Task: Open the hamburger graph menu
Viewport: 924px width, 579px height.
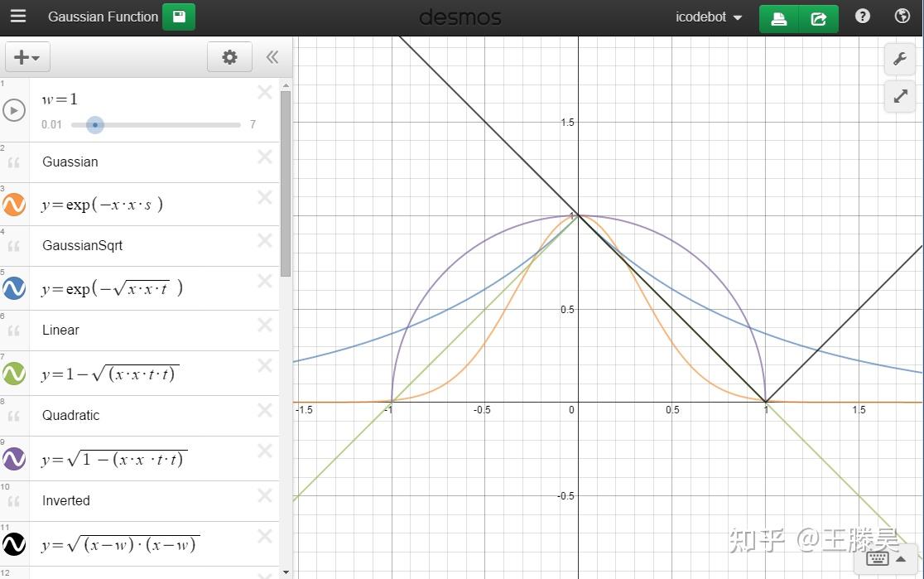Action: [18, 16]
